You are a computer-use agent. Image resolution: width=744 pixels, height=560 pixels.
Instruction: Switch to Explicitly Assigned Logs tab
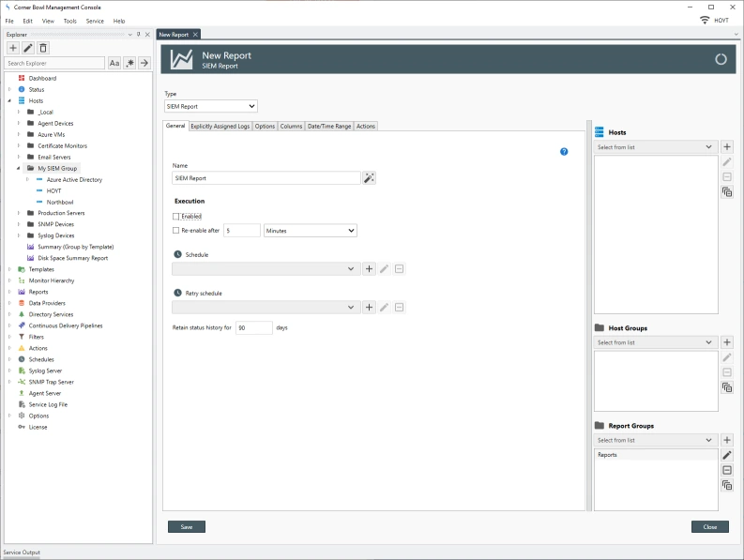pyautogui.click(x=220, y=127)
